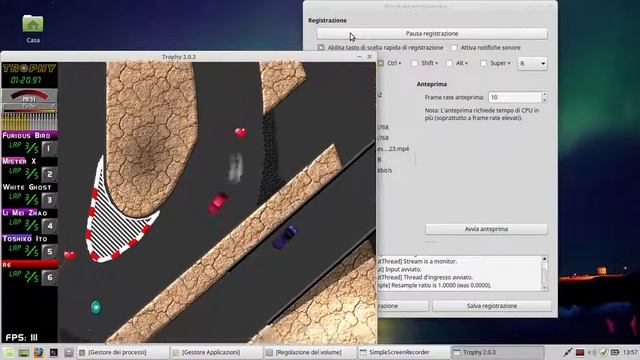
Task: Switch to Trophy 2.0.3 taskbar window
Action: click(x=497, y=352)
